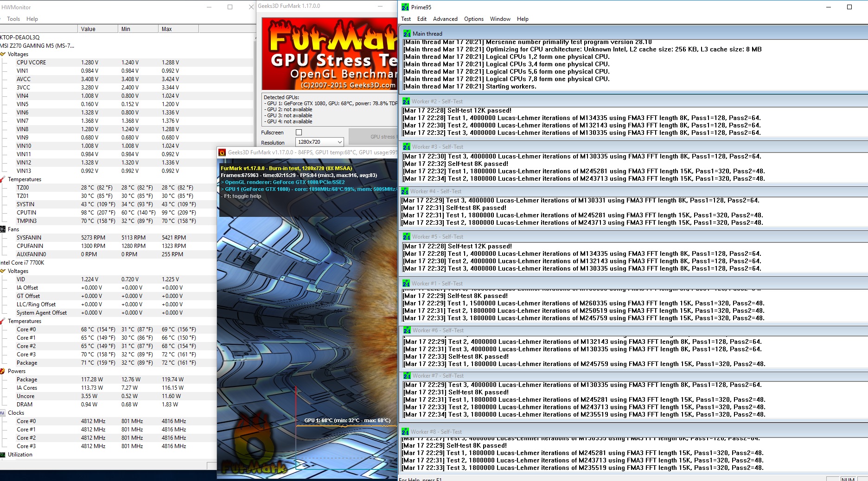Select the DRAM power row
Image resolution: width=868 pixels, height=481 pixels.
coord(108,405)
